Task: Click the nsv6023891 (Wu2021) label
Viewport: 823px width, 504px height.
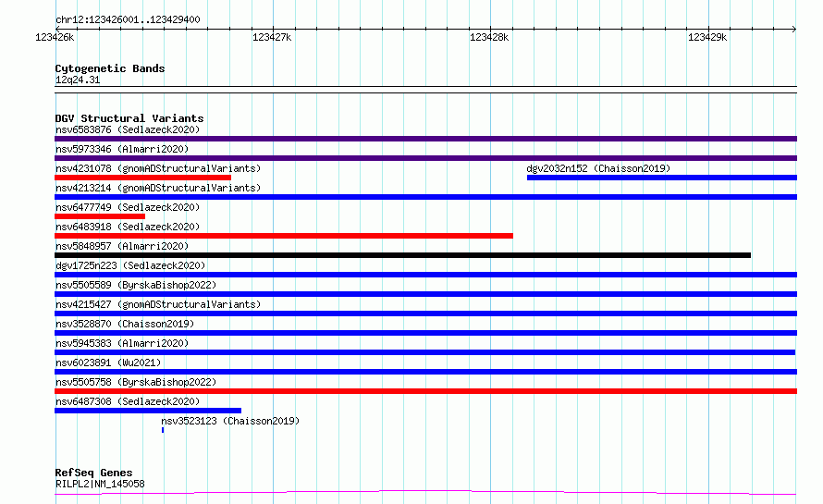Action: 108,363
